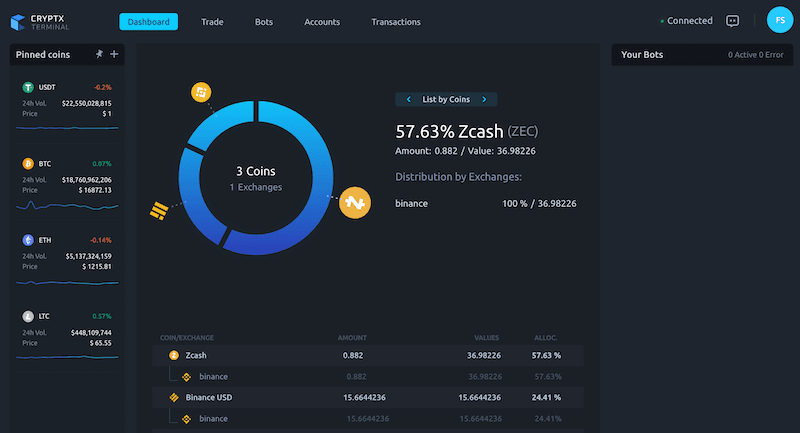800x433 pixels.
Task: Click the 0 Active 0 Error status
Action: click(756, 55)
